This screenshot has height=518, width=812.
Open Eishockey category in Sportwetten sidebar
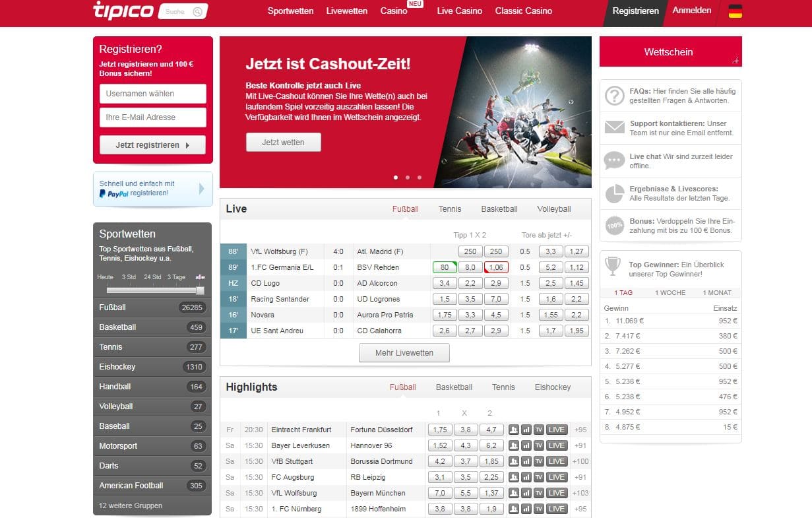[152, 367]
